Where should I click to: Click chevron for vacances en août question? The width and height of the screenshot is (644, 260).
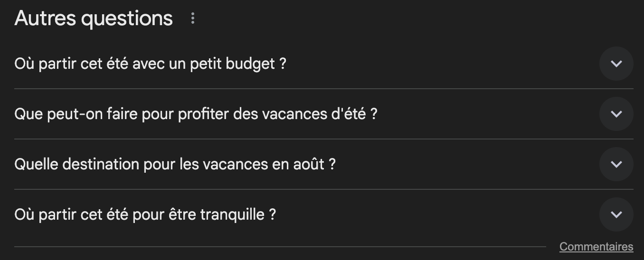pos(616,164)
